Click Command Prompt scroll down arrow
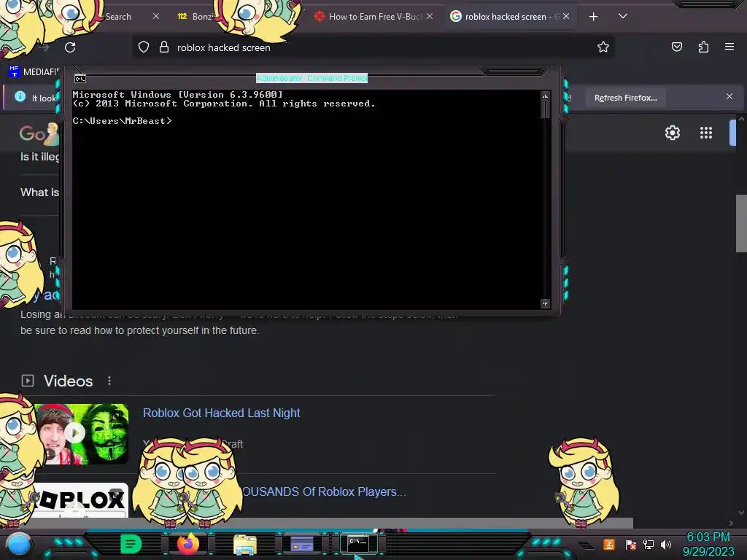Screen dimensions: 747x560 [x=545, y=303]
